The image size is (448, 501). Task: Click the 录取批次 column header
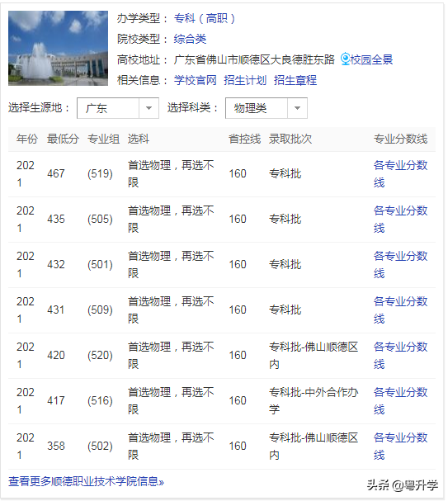point(290,139)
